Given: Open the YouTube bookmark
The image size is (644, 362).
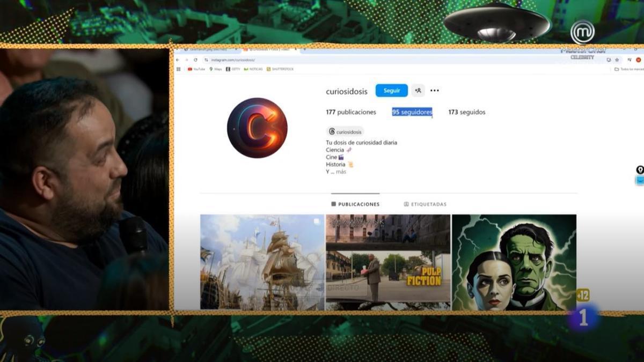Looking at the screenshot, I should pos(196,69).
